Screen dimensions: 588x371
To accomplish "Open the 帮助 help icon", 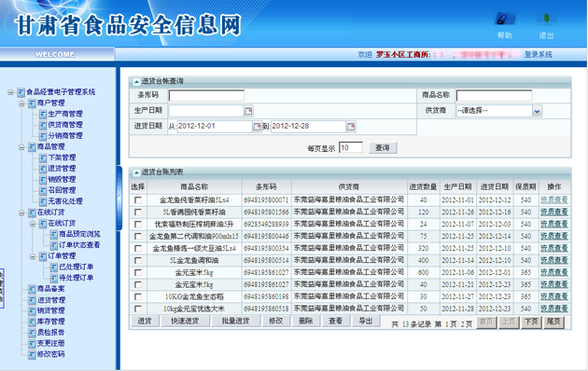I will pyautogui.click(x=504, y=20).
